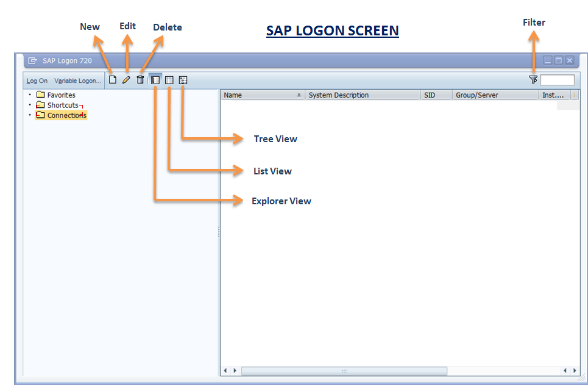Viewport: 588px width, 386px height.
Task: Switch to Explorer View
Action: [155, 79]
